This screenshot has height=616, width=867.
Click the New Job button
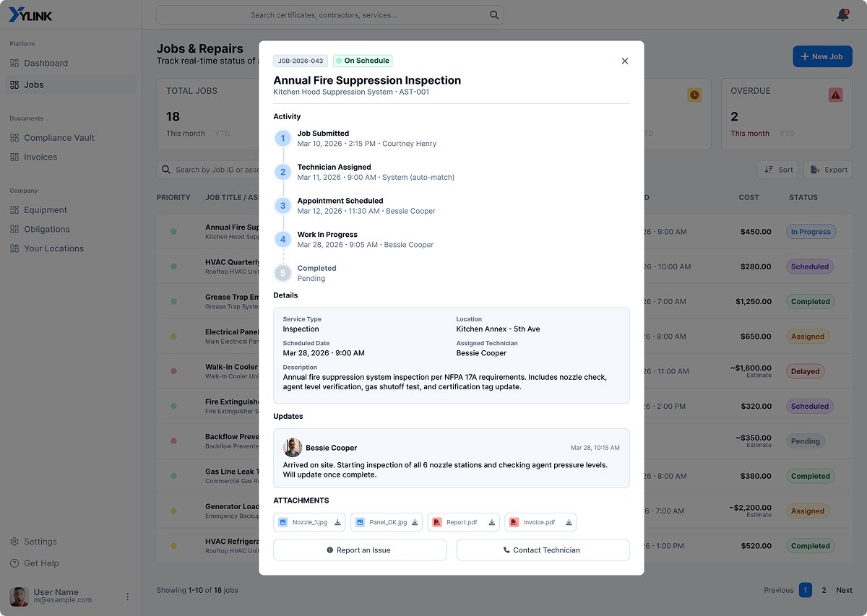point(822,56)
